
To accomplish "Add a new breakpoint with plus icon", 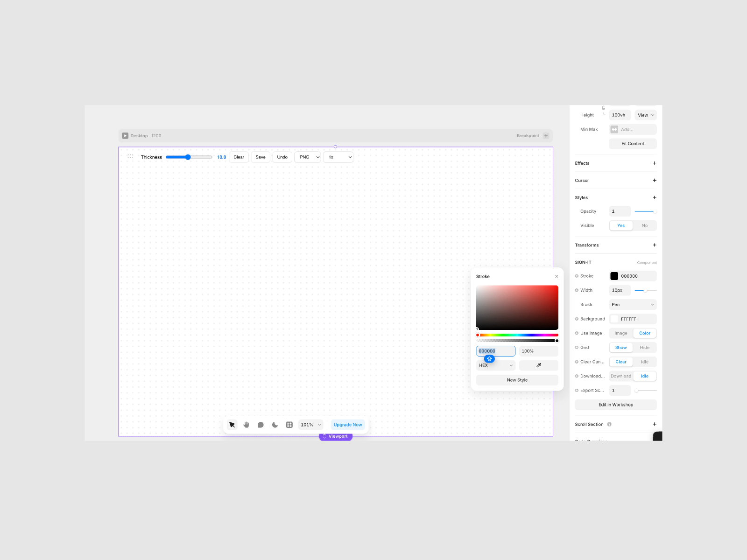I will pyautogui.click(x=546, y=136).
